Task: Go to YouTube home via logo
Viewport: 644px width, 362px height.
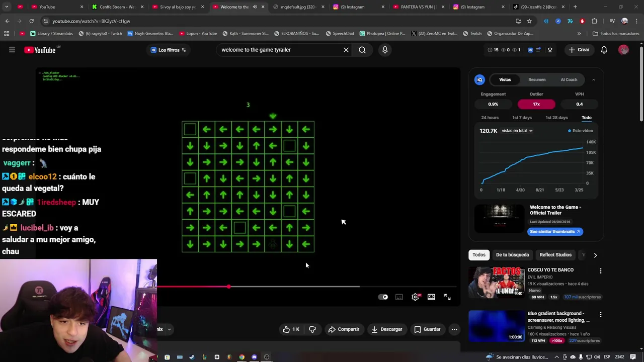Action: pos(40,50)
